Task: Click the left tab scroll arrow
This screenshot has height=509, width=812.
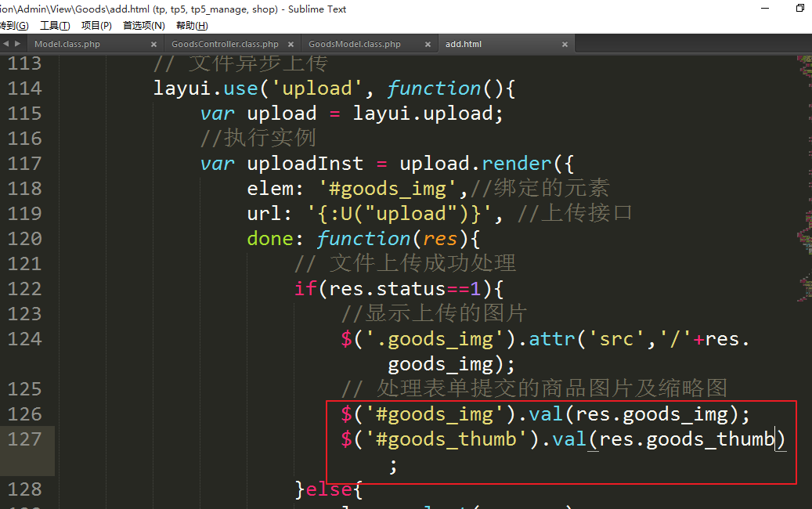Action: (x=5, y=45)
